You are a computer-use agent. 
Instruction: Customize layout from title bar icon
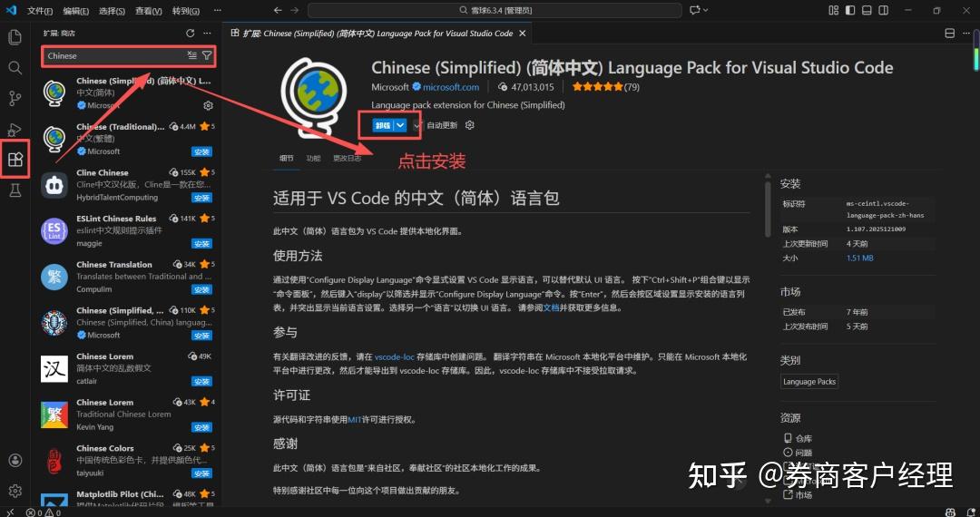point(833,10)
